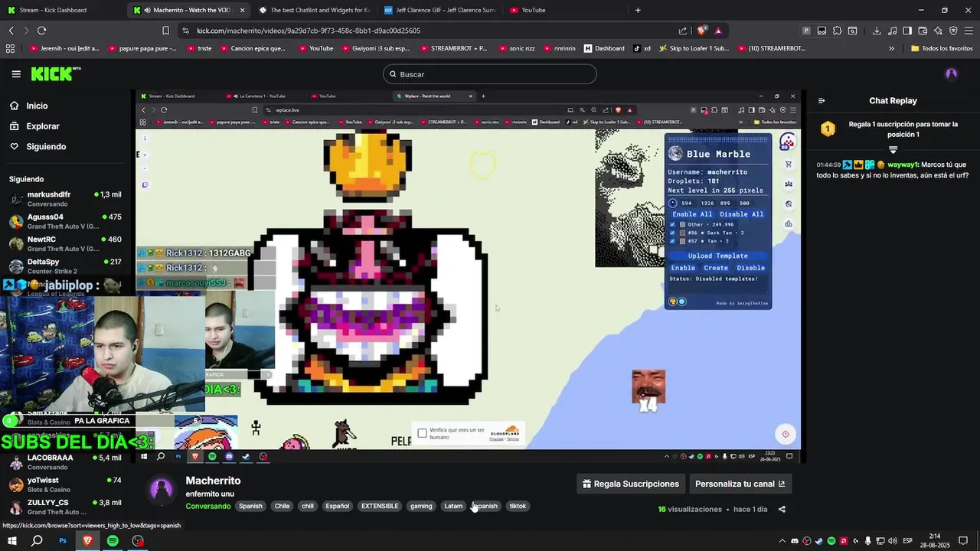This screenshot has width=980, height=551.
Task: Open Photoshop from the taskbar
Action: tap(63, 541)
